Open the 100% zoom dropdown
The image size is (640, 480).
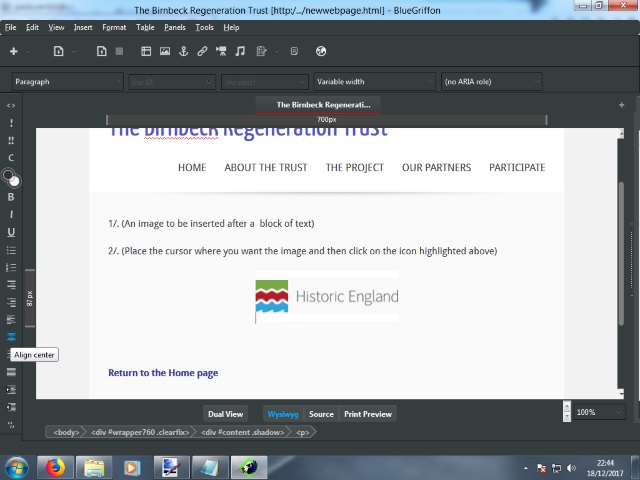[599, 412]
